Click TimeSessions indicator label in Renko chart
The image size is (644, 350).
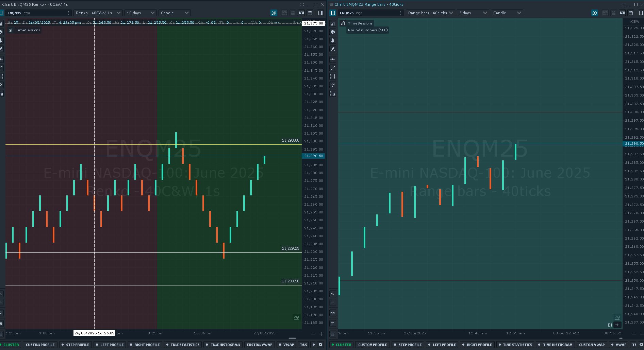pyautogui.click(x=28, y=30)
